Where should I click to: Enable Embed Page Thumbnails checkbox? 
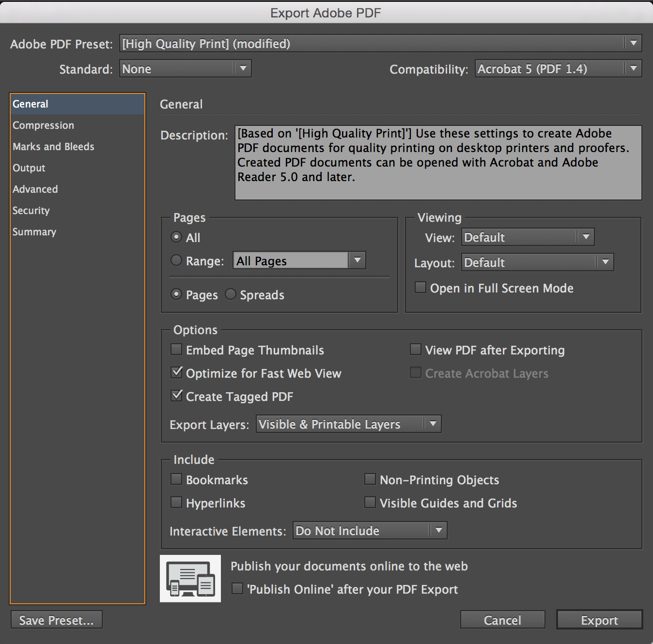pos(177,350)
